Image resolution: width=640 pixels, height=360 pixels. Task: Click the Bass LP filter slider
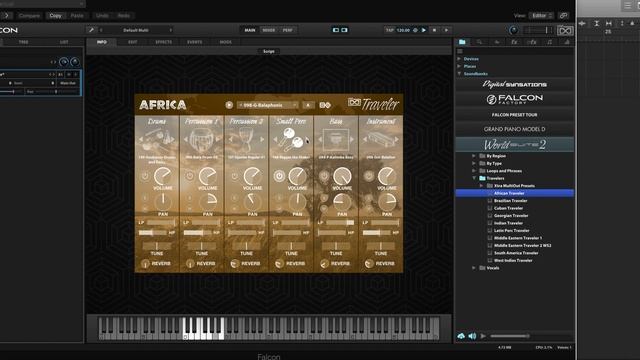tap(340, 222)
